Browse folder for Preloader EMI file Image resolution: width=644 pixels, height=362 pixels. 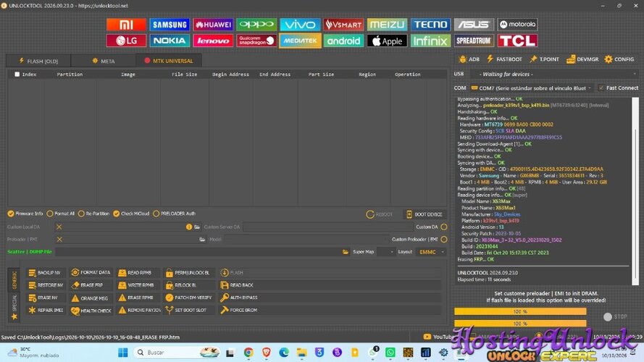point(202,240)
